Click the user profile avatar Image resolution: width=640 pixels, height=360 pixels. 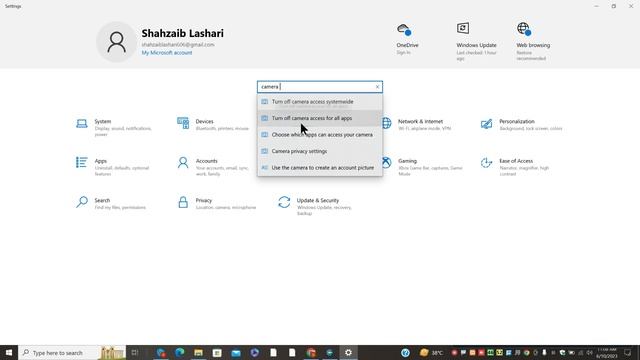pos(116,42)
